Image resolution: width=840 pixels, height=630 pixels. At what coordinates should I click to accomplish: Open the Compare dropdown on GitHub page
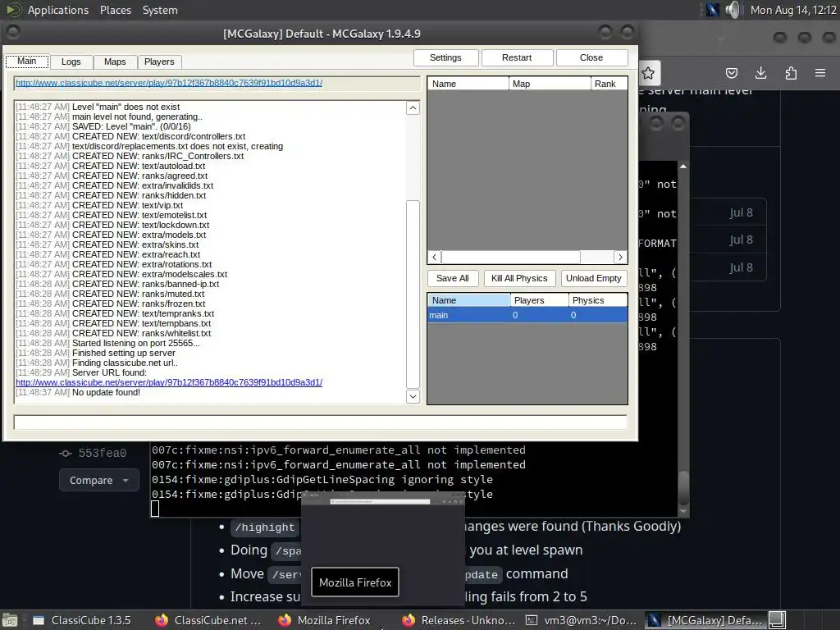click(99, 480)
